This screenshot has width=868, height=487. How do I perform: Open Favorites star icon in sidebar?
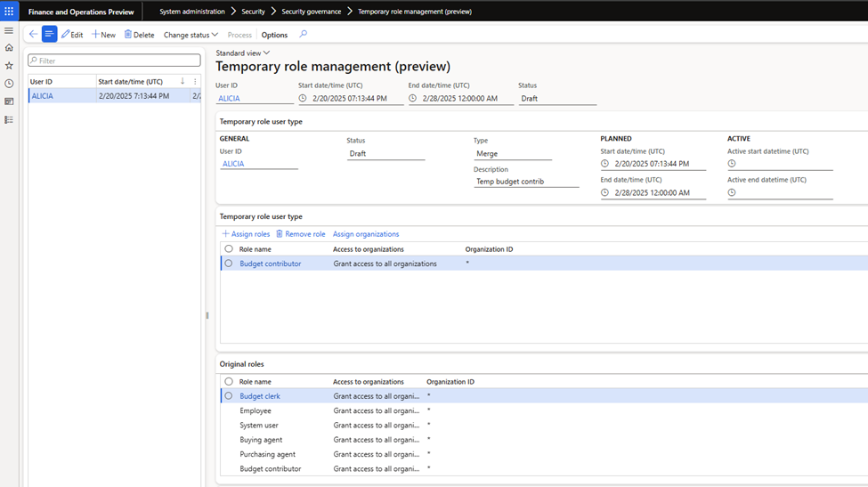(x=9, y=66)
